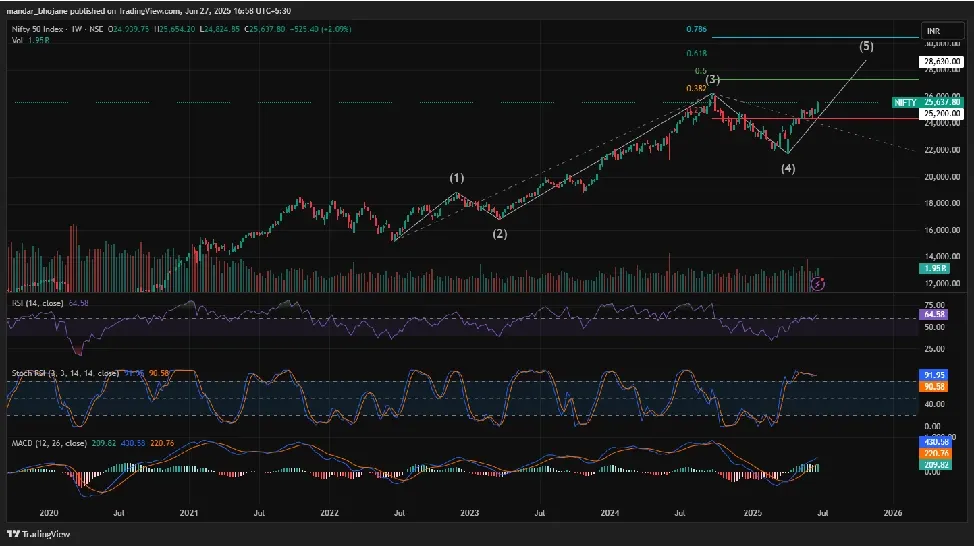Screen dimensions: 974x548
Task: Click the MACD value tag 430.58
Action: click(935, 442)
